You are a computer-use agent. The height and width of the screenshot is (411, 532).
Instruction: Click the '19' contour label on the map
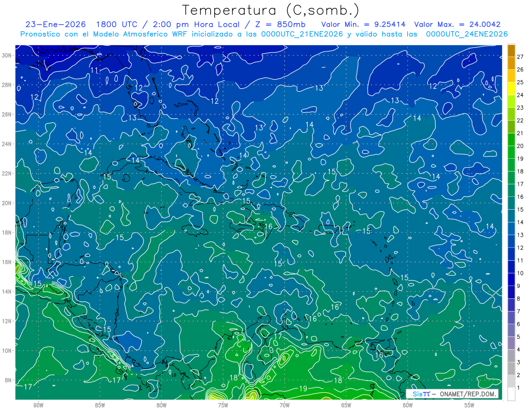pyautogui.click(x=303, y=389)
